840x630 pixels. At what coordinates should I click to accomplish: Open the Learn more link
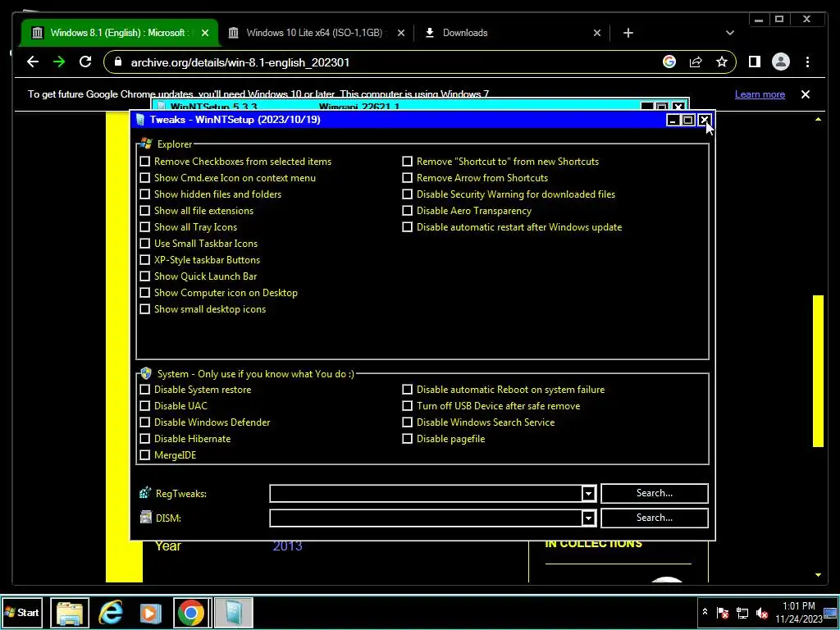tap(760, 94)
